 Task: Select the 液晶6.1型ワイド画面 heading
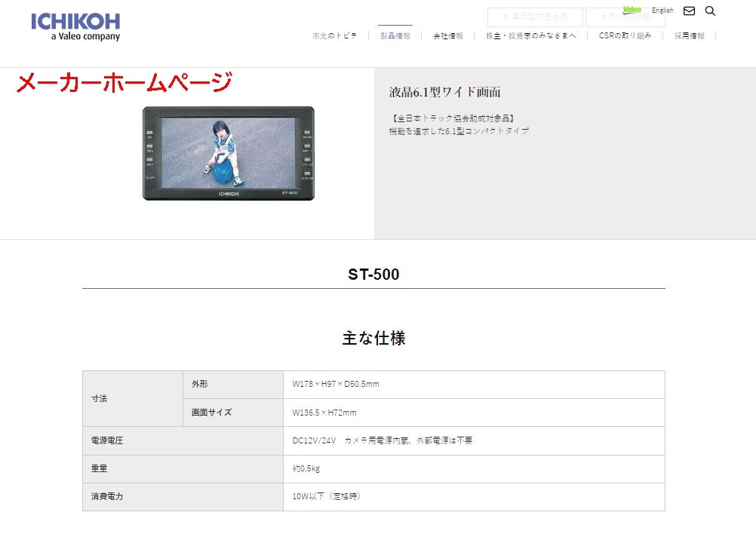[x=444, y=91]
